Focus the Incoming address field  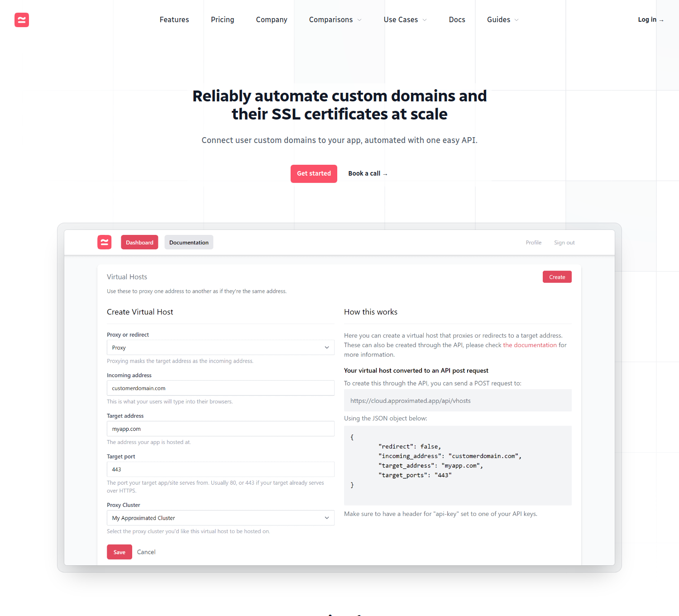point(220,388)
